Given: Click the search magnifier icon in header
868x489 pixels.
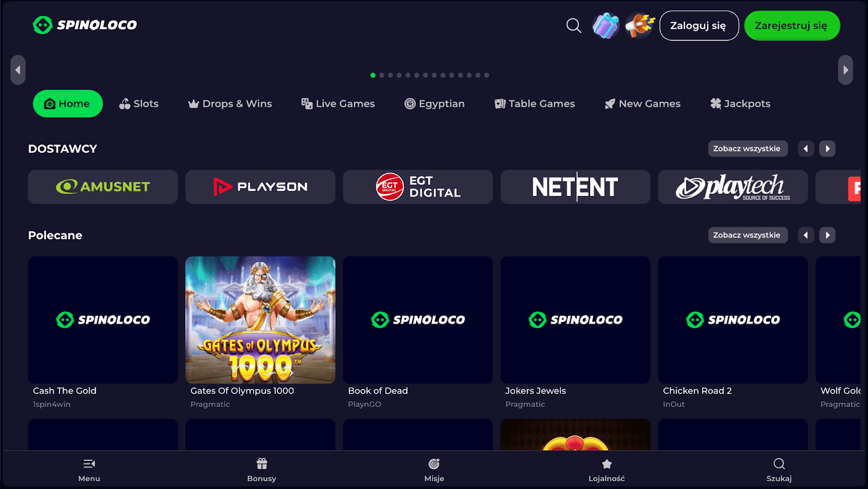Looking at the screenshot, I should coord(573,26).
